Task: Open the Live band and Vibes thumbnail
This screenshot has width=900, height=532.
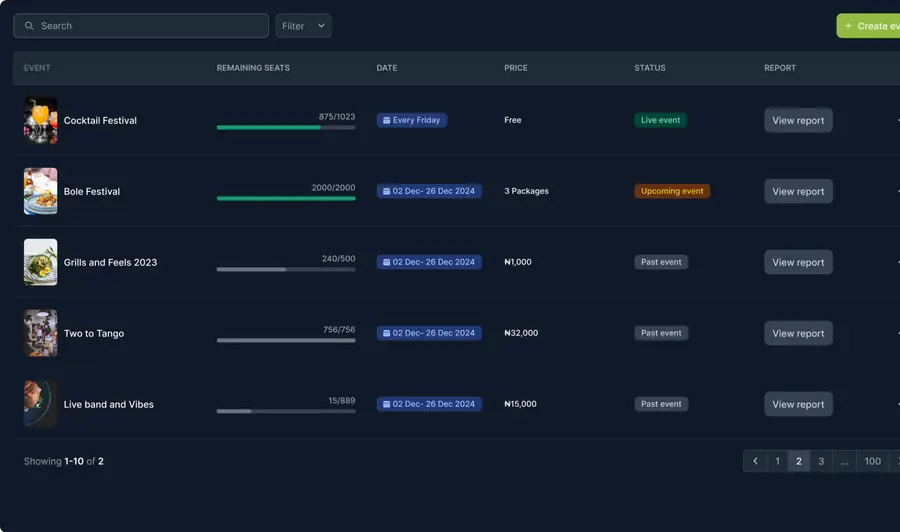Action: [40, 404]
